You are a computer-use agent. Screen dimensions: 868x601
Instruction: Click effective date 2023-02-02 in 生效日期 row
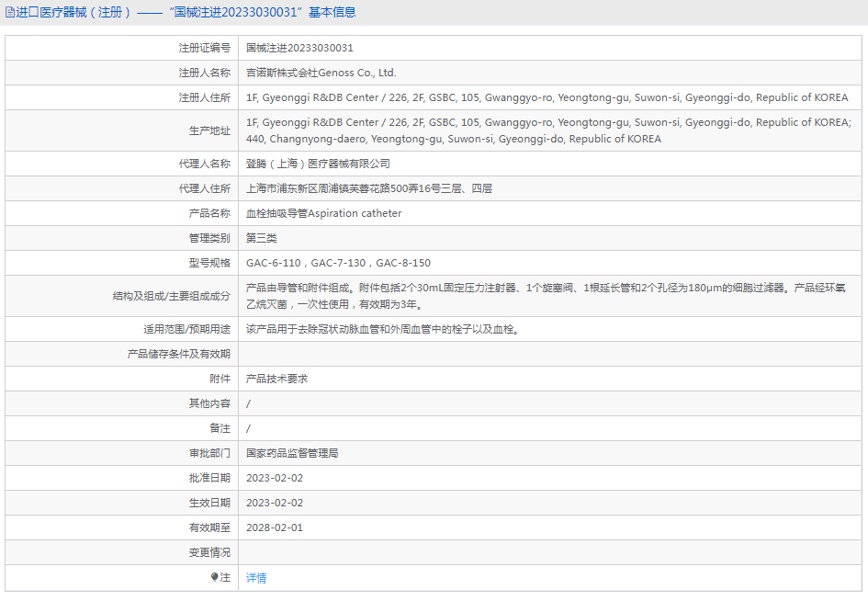pyautogui.click(x=275, y=503)
